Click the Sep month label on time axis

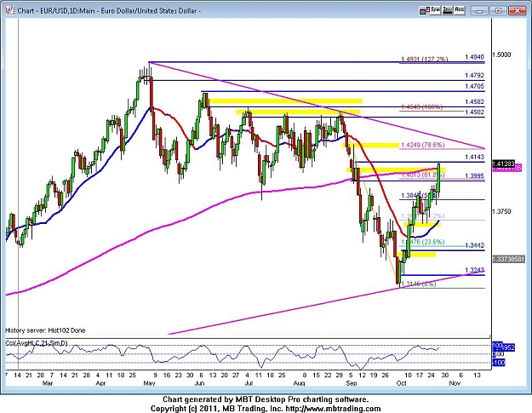(x=352, y=383)
